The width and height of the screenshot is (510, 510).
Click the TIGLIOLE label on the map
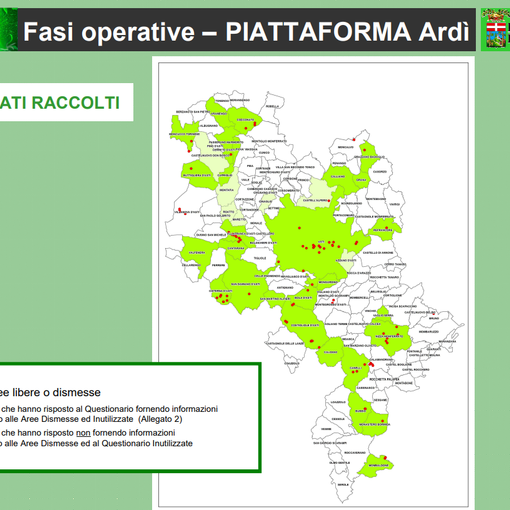pyautogui.click(x=260, y=258)
